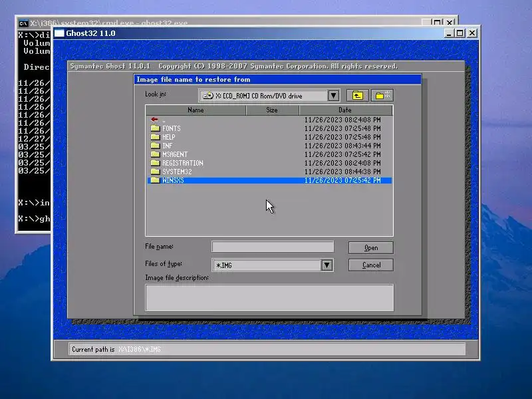
Task: Select the FONTS folder name
Action: [172, 128]
